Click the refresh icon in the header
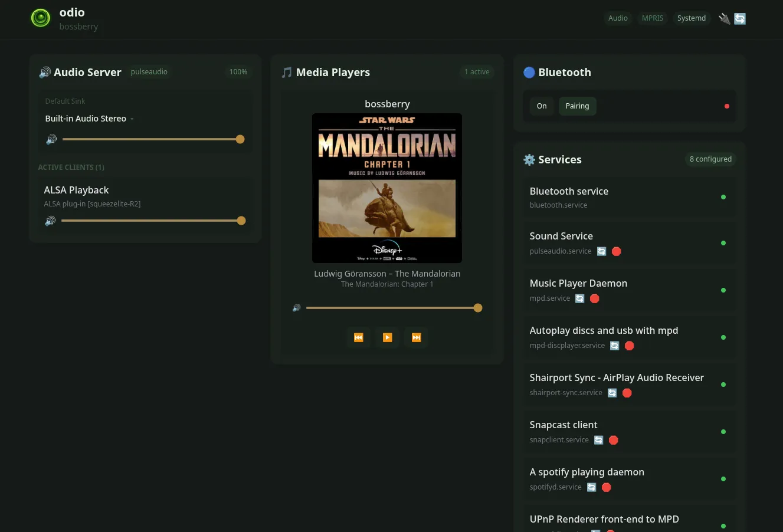 (x=739, y=18)
